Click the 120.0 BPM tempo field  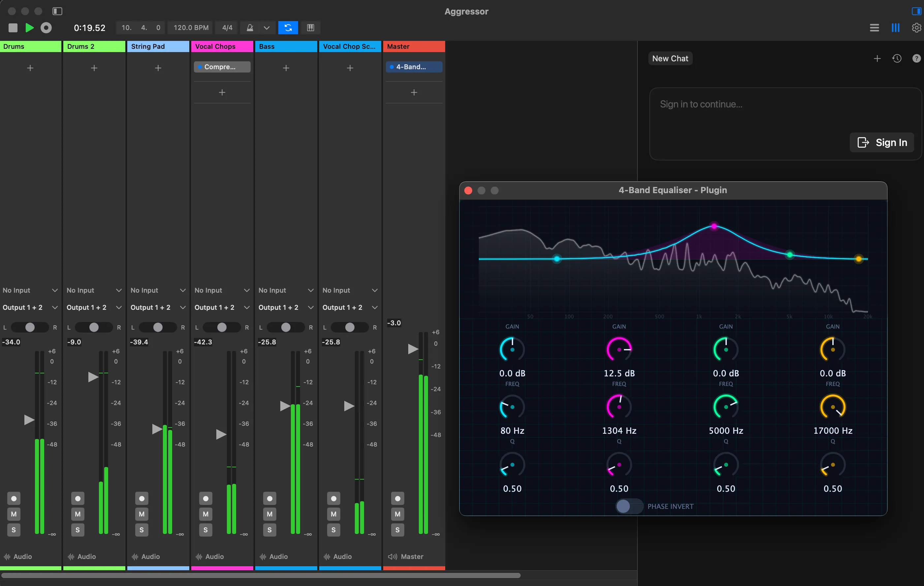191,28
